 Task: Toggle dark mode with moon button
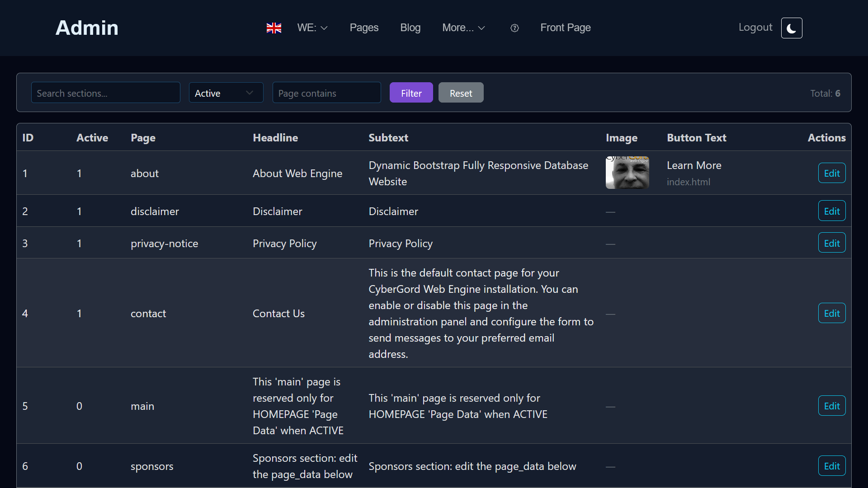point(792,28)
